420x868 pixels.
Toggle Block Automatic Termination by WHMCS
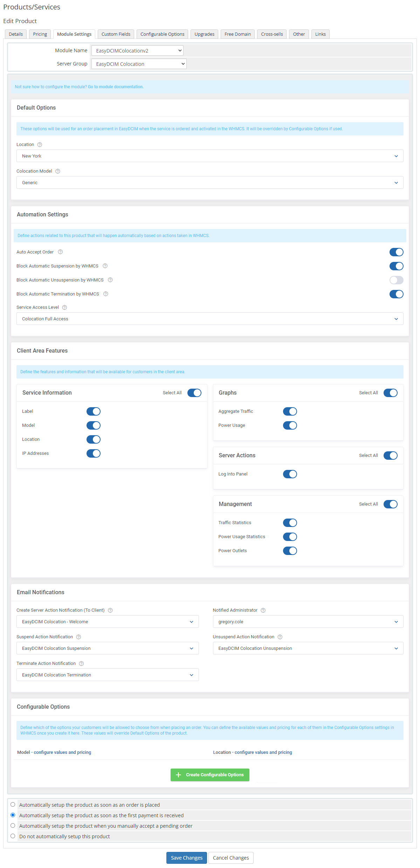point(396,294)
